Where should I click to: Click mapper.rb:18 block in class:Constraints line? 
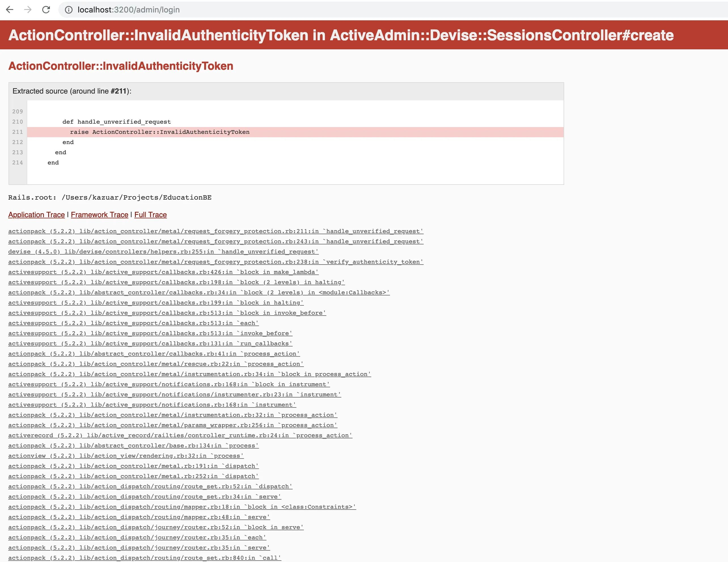[182, 507]
